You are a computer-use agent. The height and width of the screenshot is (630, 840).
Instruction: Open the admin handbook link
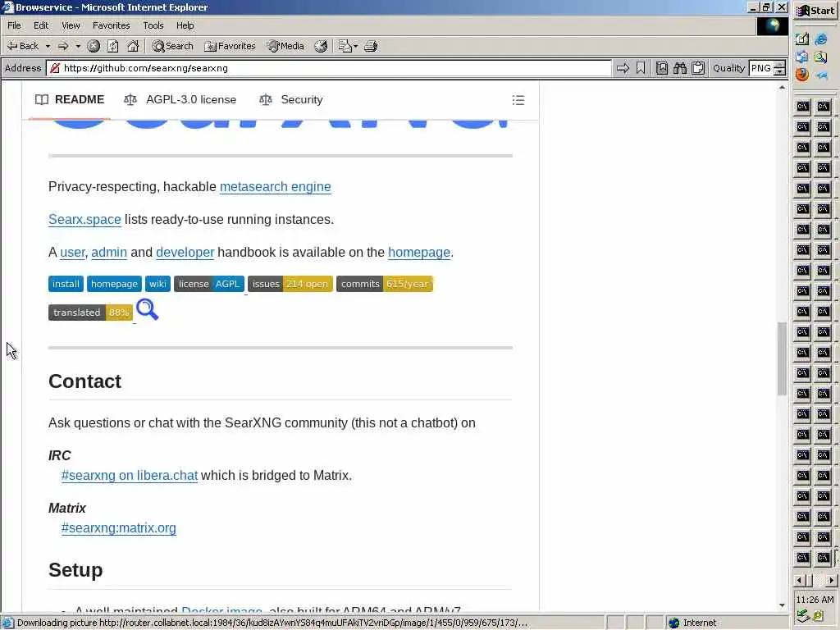pyautogui.click(x=109, y=253)
